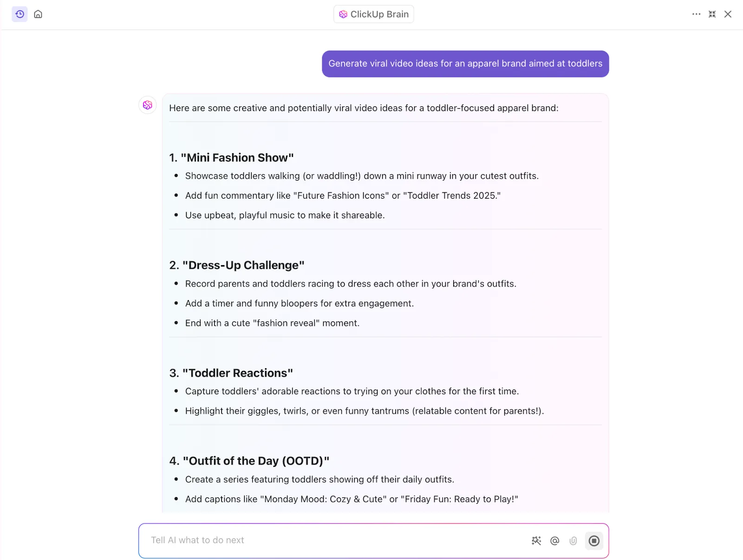Screen dimensions: 743x560
Task: Click the 'Dress-Up Challenge' heading
Action: coord(237,265)
